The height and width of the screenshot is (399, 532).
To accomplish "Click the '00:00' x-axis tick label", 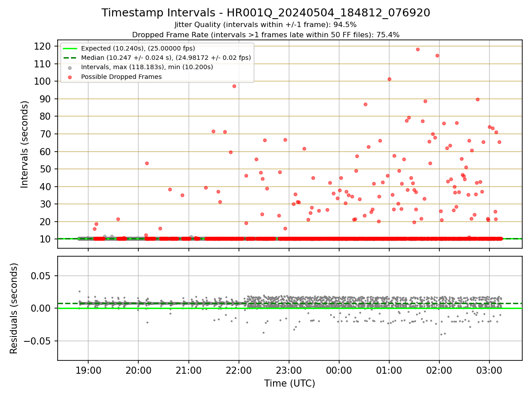I will click(339, 371).
